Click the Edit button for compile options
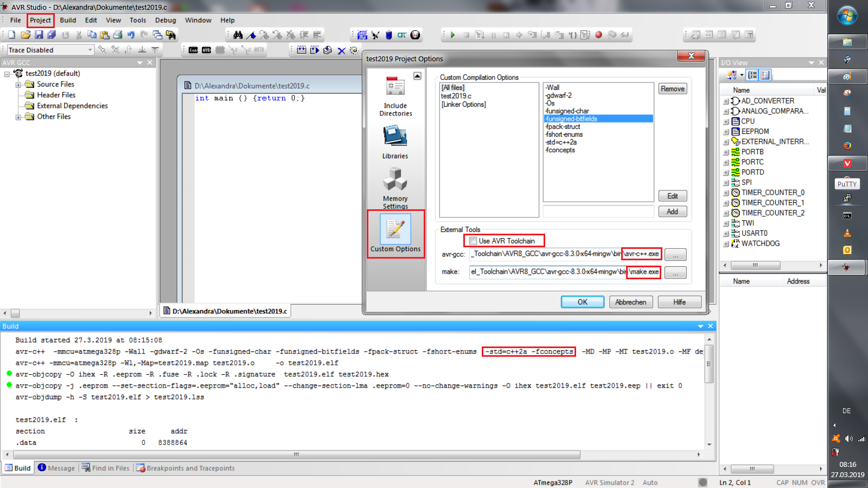The height and width of the screenshot is (488, 868). [x=673, y=196]
